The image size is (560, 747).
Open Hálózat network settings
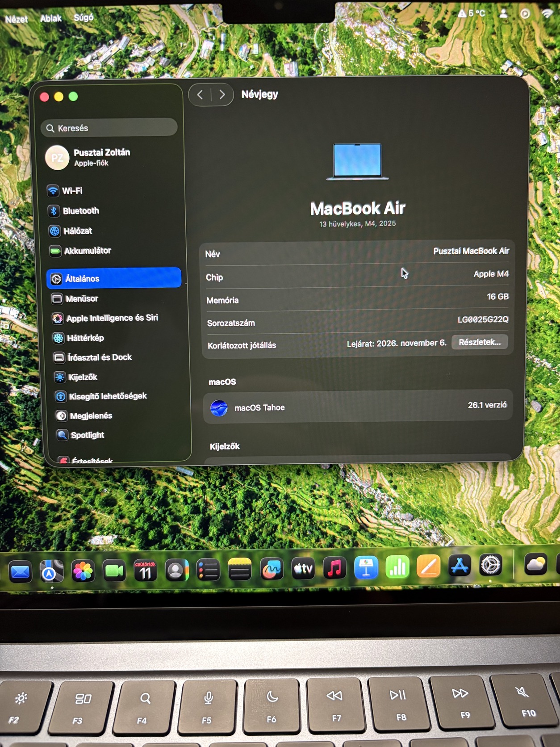tap(71, 231)
